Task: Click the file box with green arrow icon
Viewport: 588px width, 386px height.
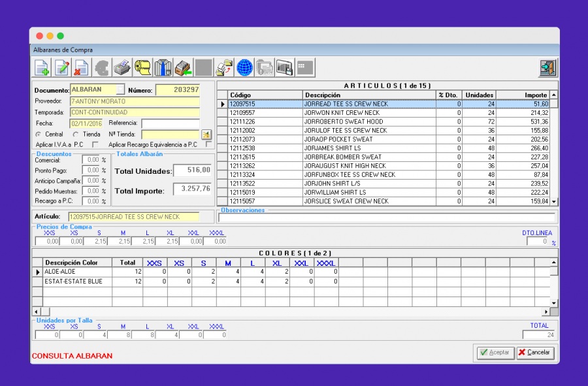Action: [184, 68]
